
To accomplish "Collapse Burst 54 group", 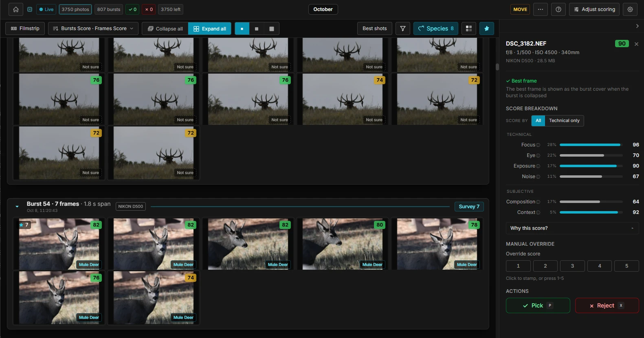I will [x=17, y=207].
